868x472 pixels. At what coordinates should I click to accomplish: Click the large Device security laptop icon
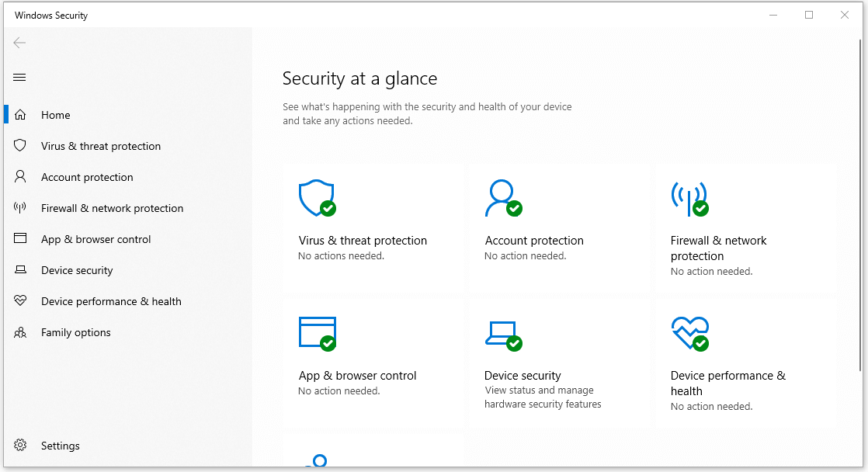pyautogui.click(x=503, y=336)
